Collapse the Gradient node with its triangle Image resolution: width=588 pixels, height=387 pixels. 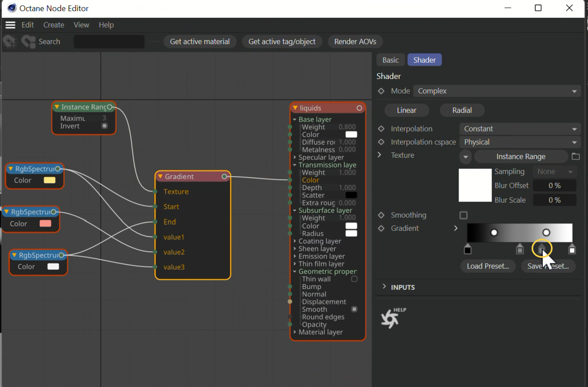coord(160,177)
